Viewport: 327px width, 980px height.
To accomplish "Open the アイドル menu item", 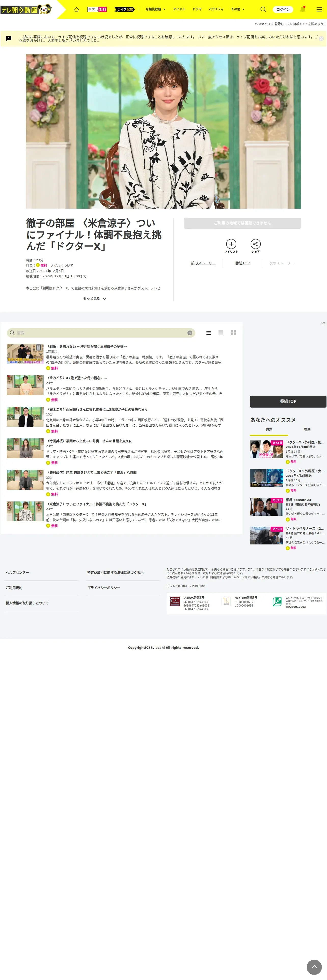I will click(179, 9).
